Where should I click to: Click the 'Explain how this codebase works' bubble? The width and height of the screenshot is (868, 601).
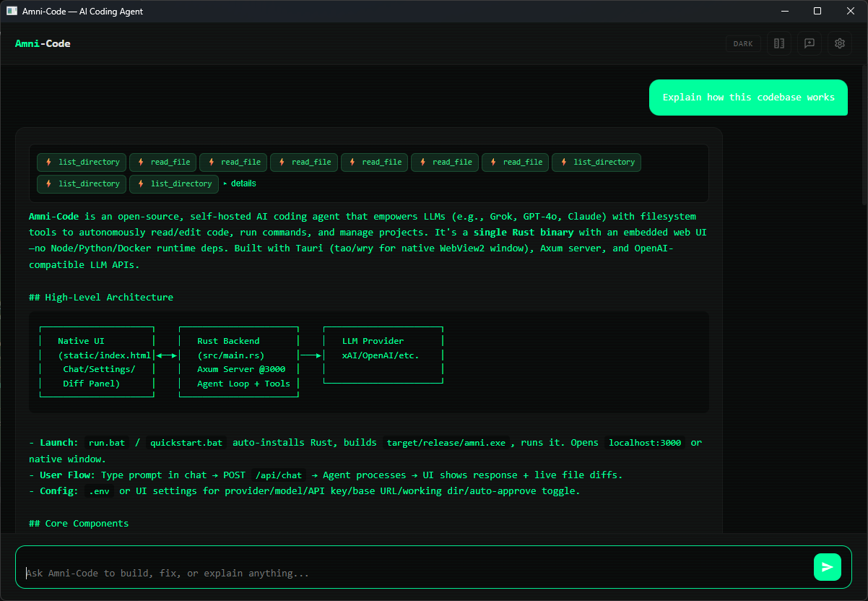pos(748,97)
